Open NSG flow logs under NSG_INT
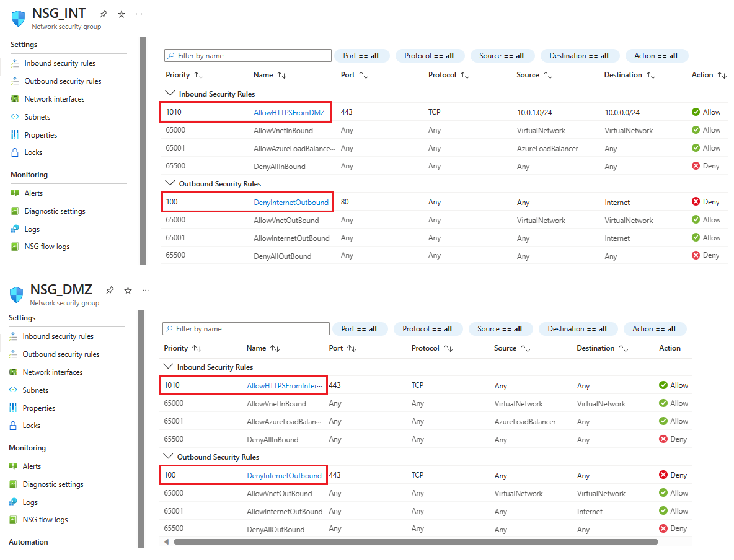Screen dimensions: 734x560 [x=46, y=247]
